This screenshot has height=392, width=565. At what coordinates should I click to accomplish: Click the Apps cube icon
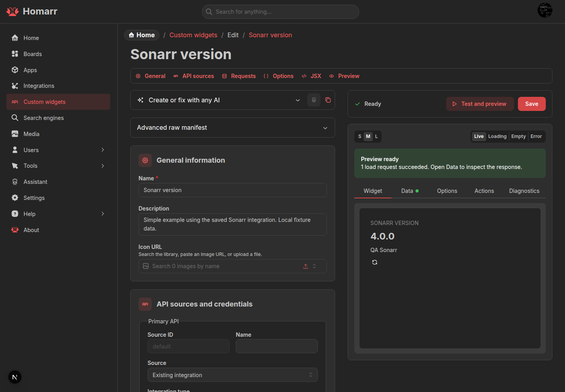point(15,70)
